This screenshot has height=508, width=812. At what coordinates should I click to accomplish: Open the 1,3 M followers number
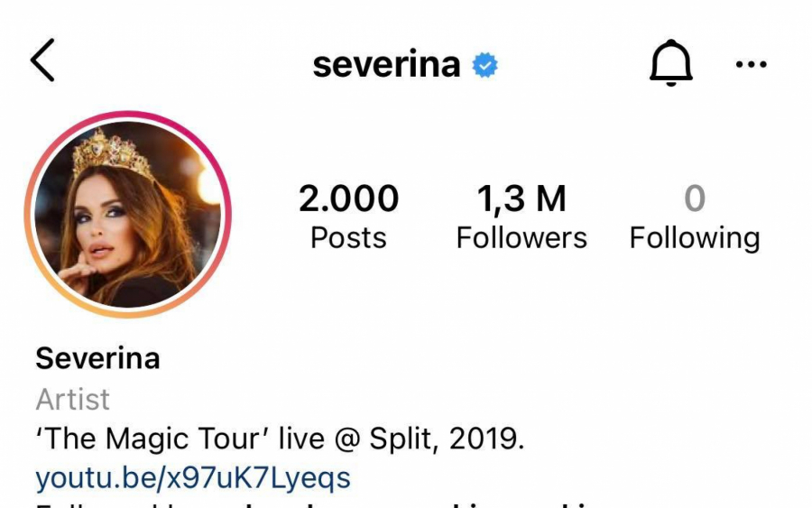pos(521,199)
